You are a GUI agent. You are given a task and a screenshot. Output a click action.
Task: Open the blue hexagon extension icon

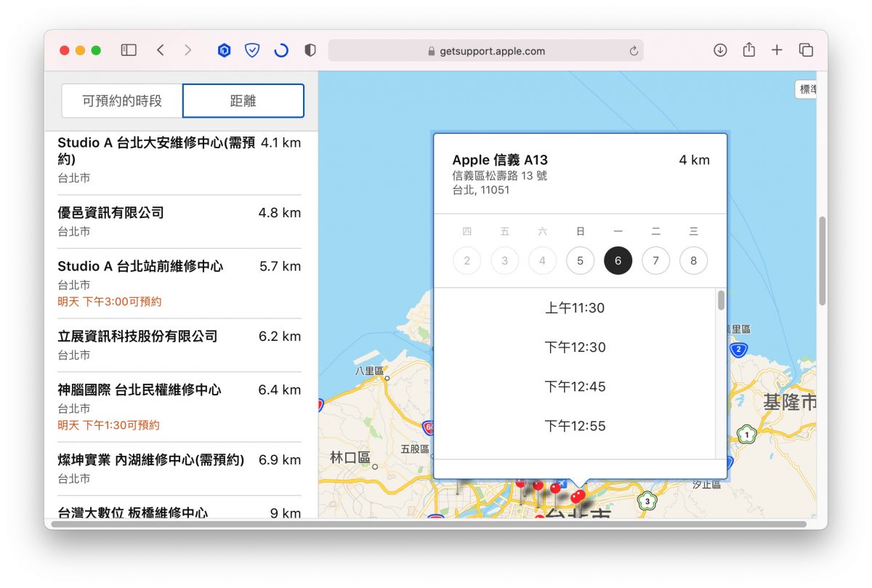(224, 50)
